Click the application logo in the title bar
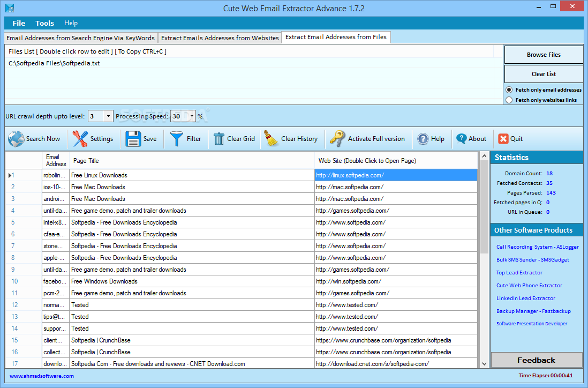This screenshot has width=588, height=388. coord(10,8)
